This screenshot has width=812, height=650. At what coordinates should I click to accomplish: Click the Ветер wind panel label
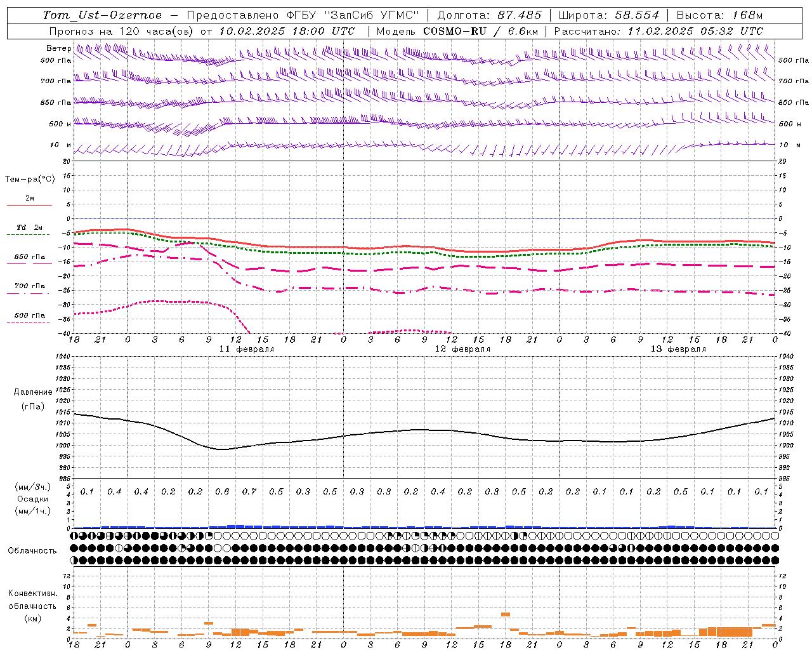[58, 48]
